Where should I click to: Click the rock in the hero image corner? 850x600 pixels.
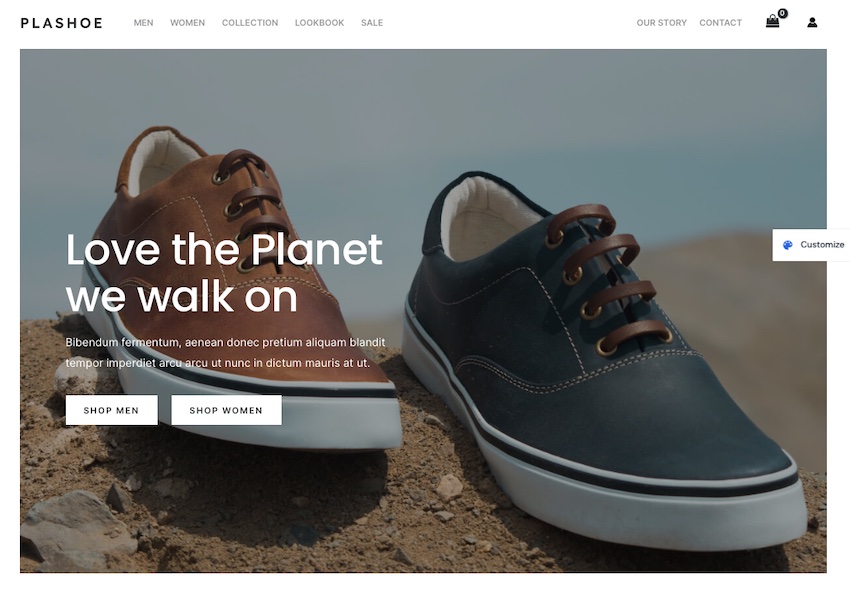[76, 528]
